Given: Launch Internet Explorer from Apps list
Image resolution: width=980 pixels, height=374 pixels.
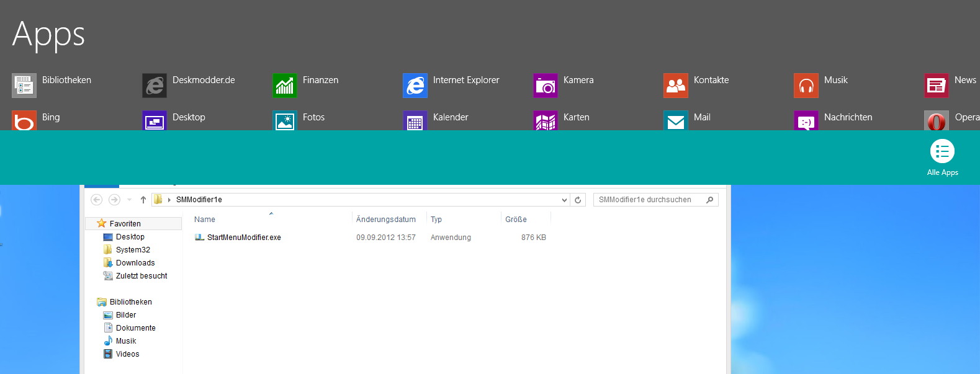Looking at the screenshot, I should [415, 86].
